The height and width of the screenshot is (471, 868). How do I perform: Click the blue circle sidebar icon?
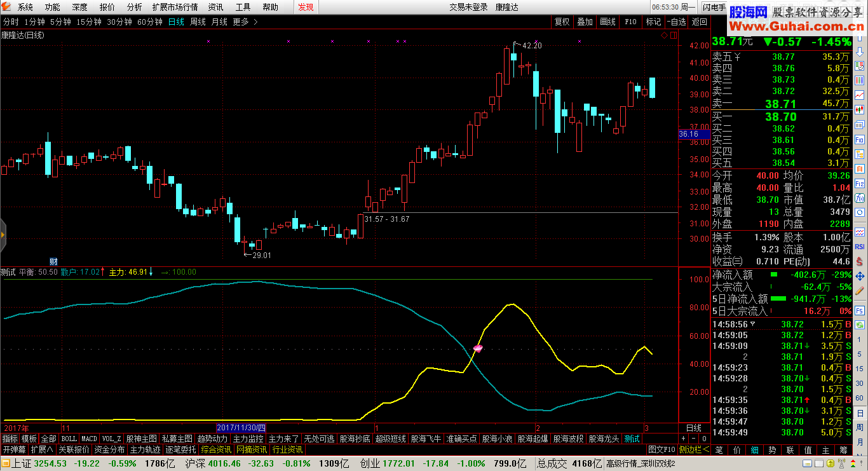tap(860, 212)
